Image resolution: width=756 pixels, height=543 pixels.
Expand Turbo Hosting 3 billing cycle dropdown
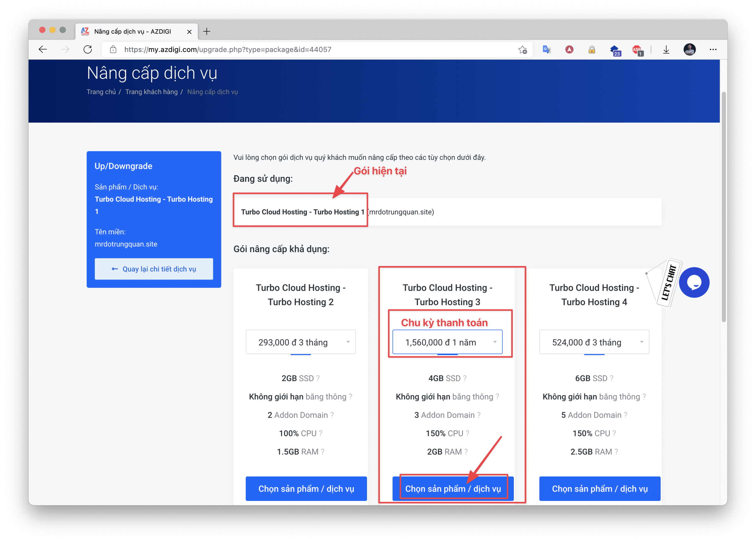click(x=447, y=342)
